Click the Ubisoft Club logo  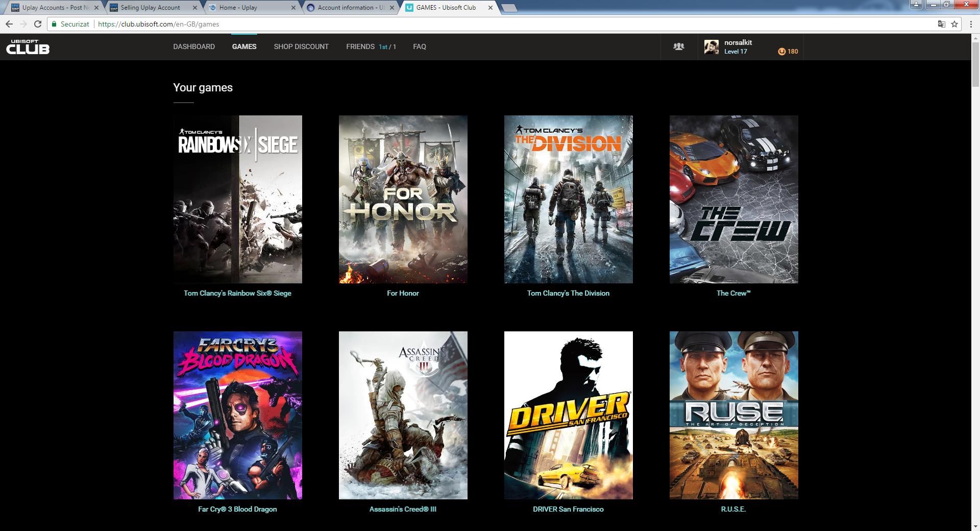pos(28,47)
